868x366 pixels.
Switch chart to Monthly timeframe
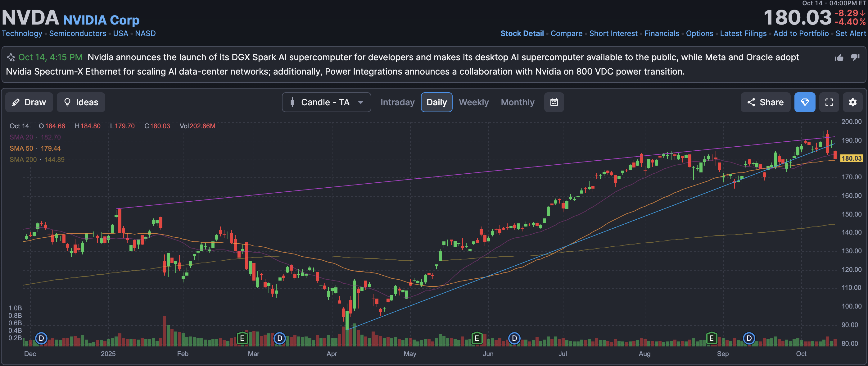pyautogui.click(x=517, y=102)
